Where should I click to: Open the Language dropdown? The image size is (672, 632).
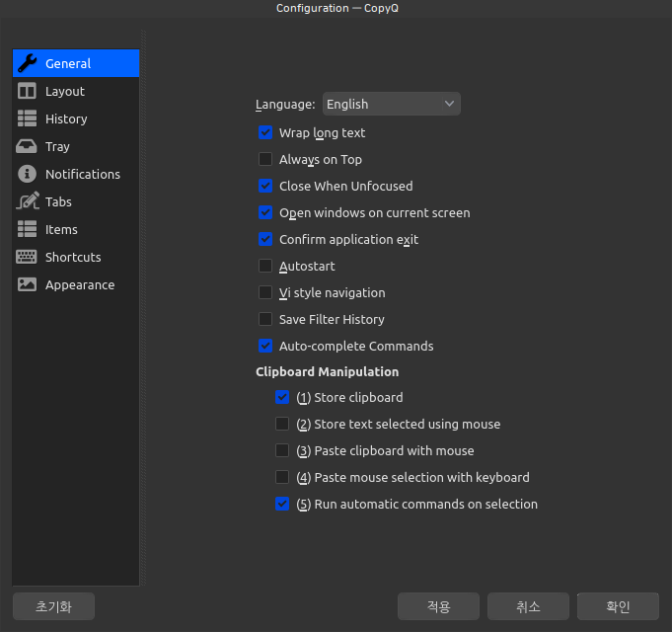click(x=391, y=104)
